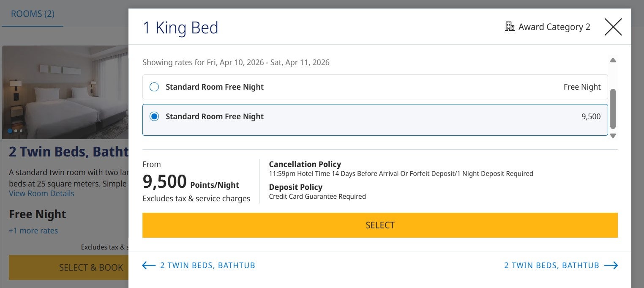Click the Award Category 2 building icon

510,27
